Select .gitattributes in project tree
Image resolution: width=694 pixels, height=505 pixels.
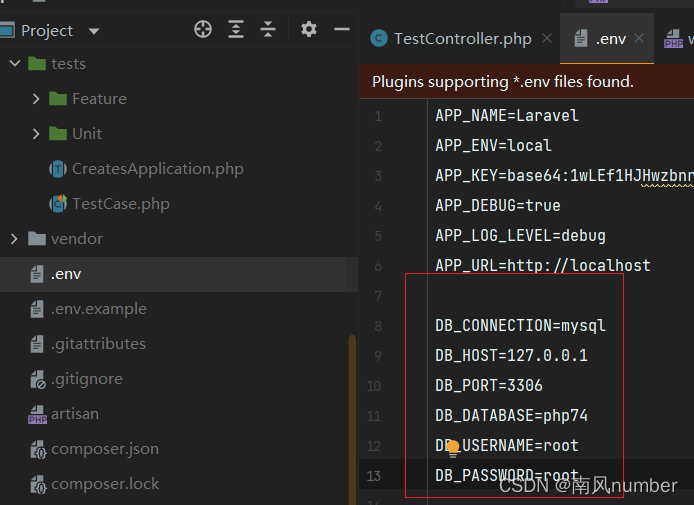[98, 344]
